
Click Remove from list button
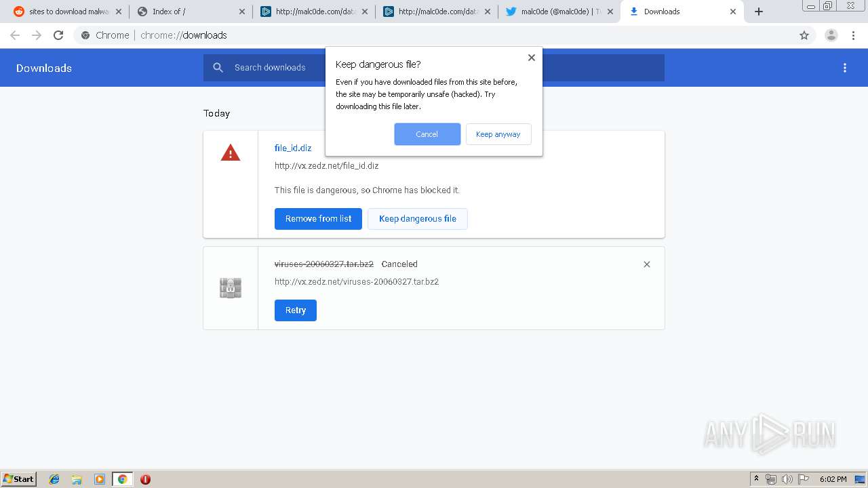(x=318, y=219)
